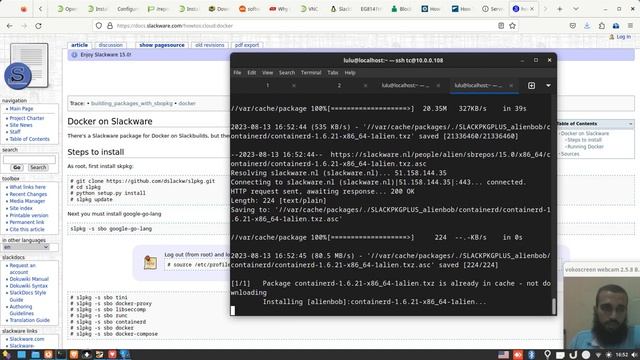640x360 pixels.
Task: Click the keyboard layout US flag tray icon
Action: pos(504,354)
